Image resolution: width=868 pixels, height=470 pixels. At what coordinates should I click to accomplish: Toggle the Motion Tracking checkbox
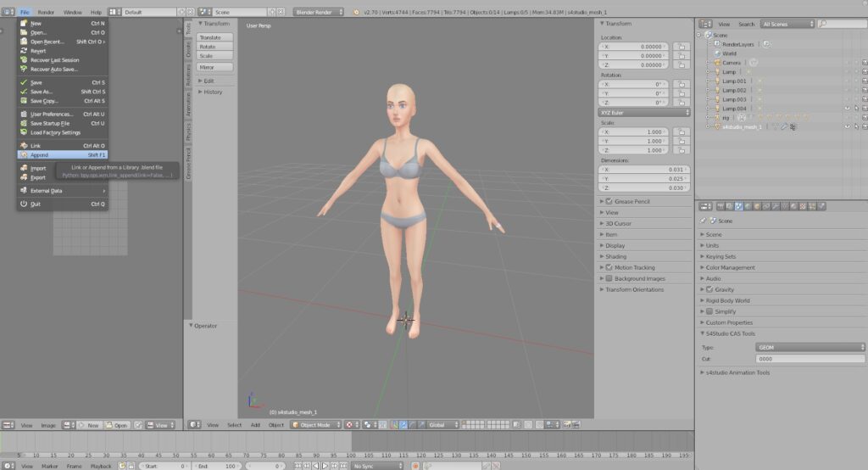(609, 267)
